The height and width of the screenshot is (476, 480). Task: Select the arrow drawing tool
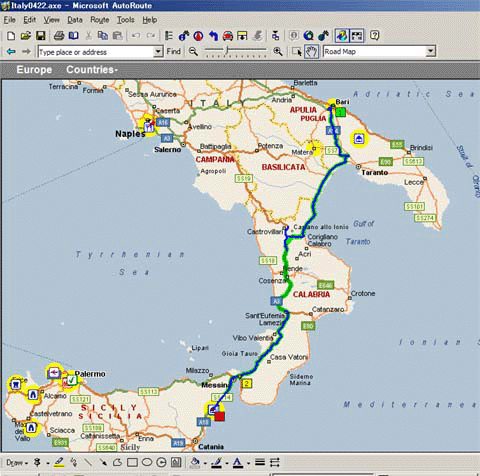[x=103, y=462]
